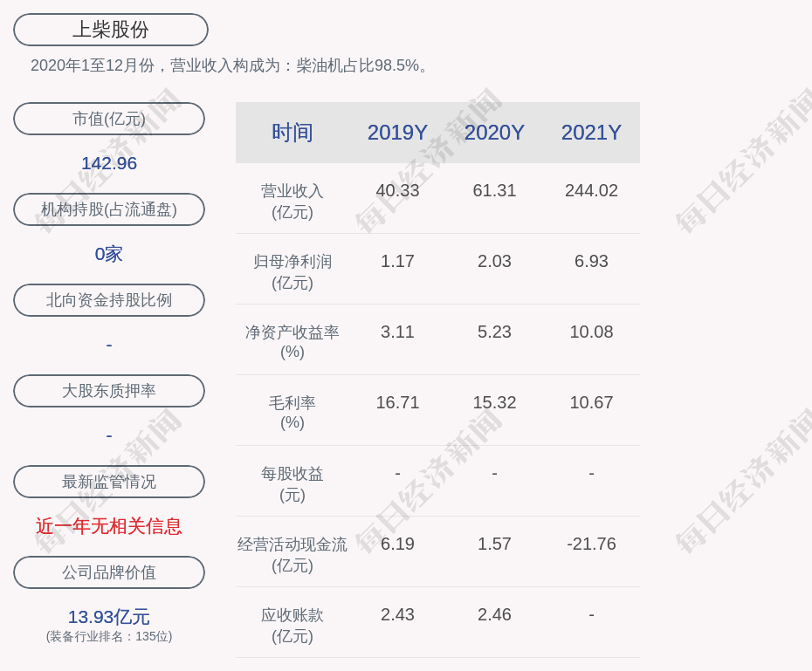Click the 2020年 revenue composition sentence
The height and width of the screenshot is (671, 812).
coord(231,65)
